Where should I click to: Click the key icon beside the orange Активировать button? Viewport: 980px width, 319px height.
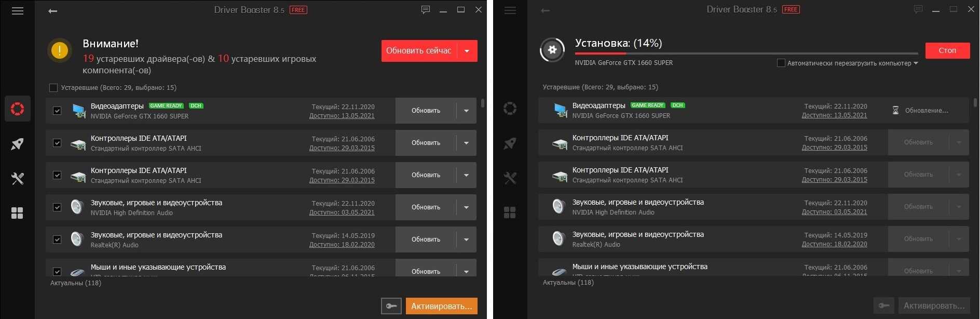pyautogui.click(x=391, y=306)
